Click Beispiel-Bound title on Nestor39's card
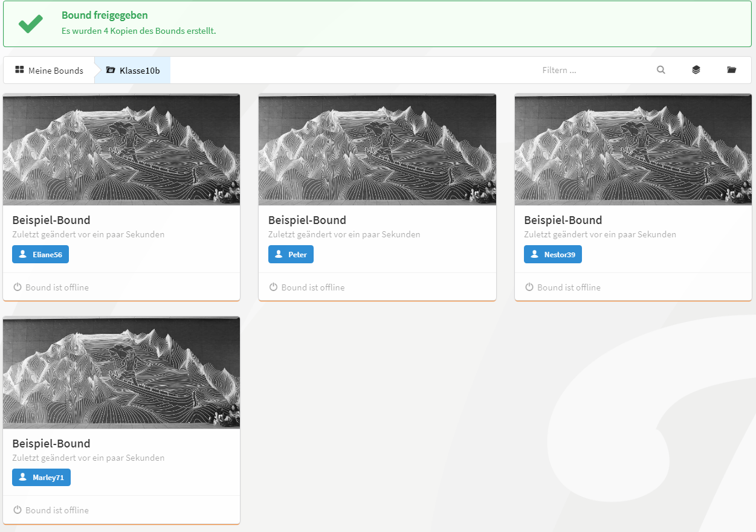Screen dimensions: 756x532 tap(563, 220)
